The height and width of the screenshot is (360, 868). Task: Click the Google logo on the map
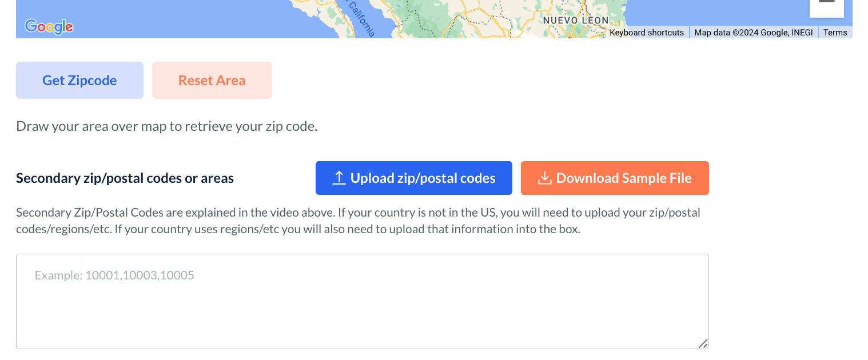click(49, 26)
